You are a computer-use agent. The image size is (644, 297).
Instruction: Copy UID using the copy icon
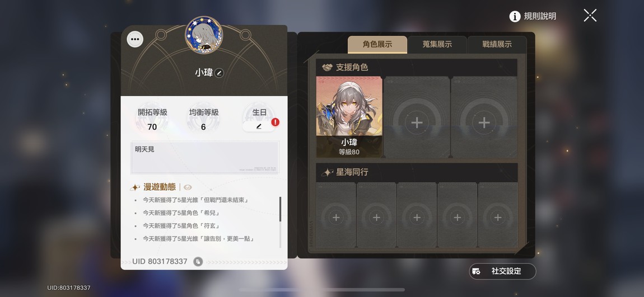198,261
